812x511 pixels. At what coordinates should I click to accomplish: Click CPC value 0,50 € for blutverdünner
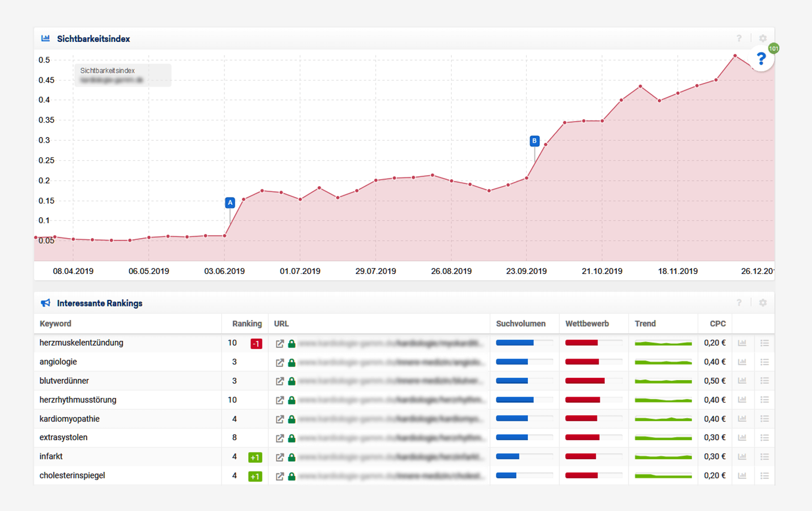(x=715, y=381)
